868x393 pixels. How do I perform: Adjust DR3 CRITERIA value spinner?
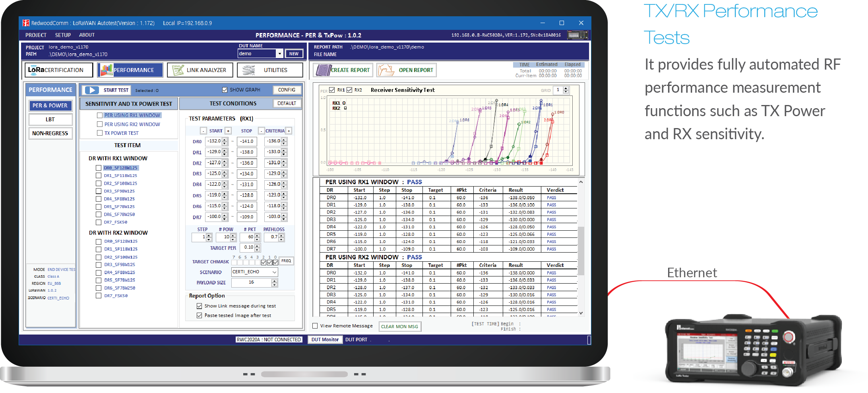pos(284,174)
